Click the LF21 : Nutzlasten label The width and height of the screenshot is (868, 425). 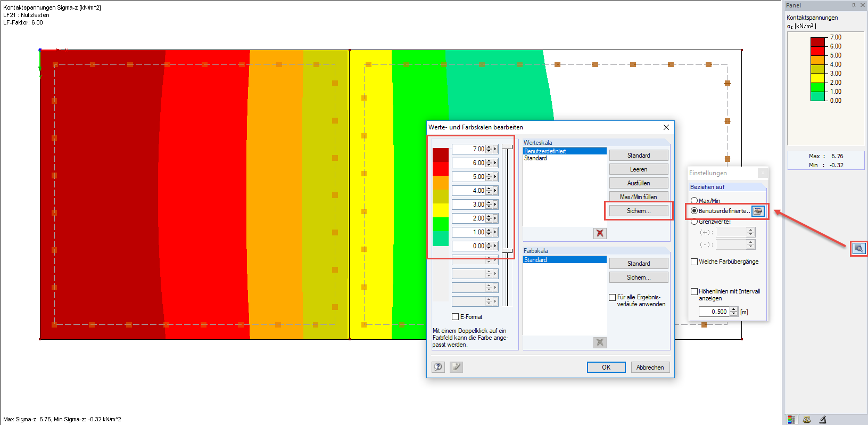point(26,15)
